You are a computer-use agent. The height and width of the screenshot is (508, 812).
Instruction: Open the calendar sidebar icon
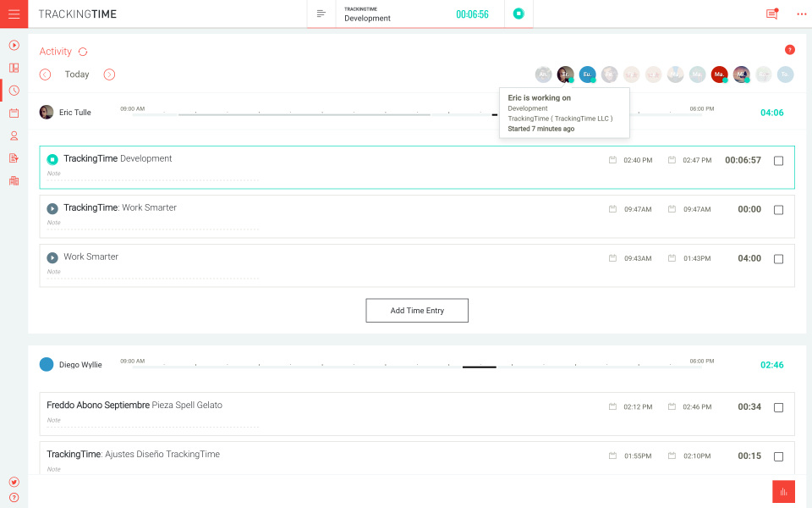click(14, 113)
